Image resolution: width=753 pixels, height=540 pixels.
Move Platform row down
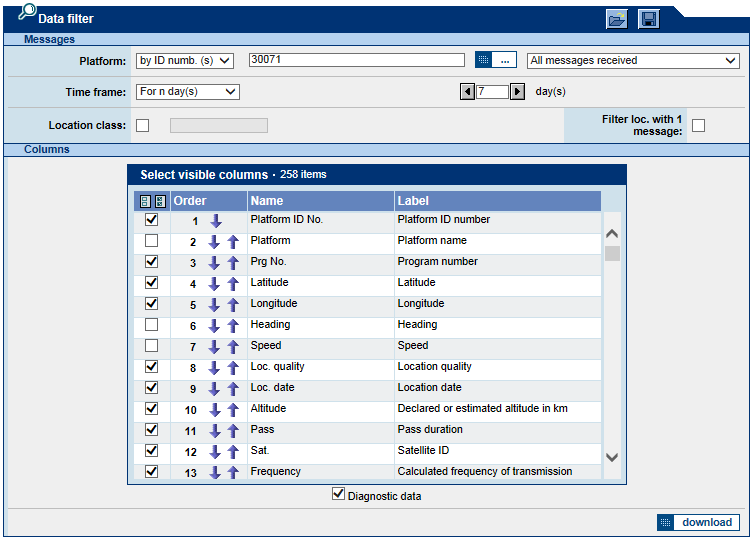pyautogui.click(x=214, y=242)
